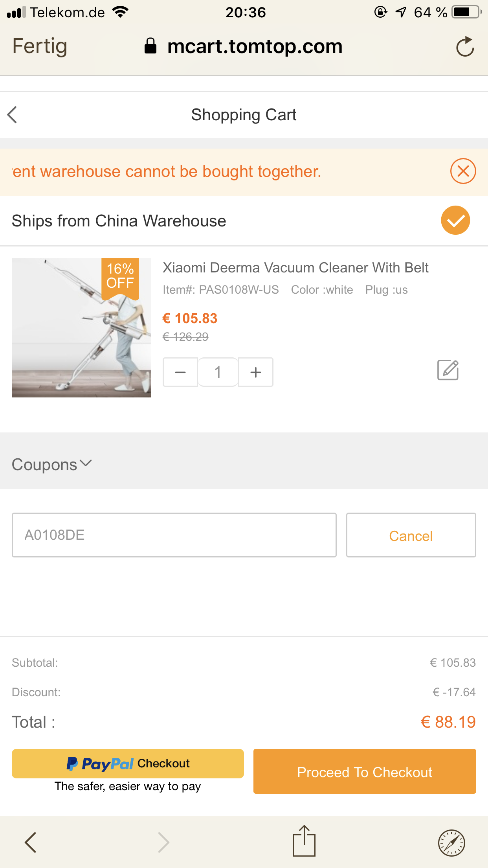This screenshot has width=488, height=868.
Task: Pay using PayPal Checkout button
Action: coord(128,764)
